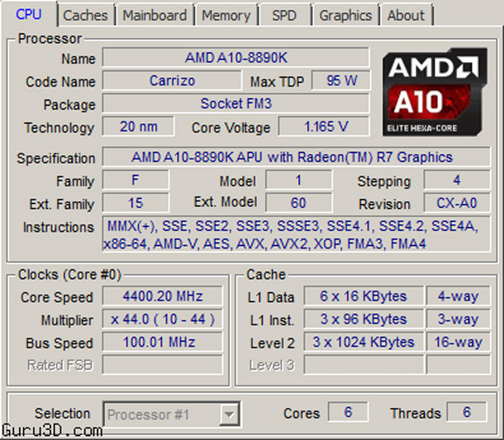Viewport: 504px width, 440px height.
Task: Click the Specification field with Radeon R7 Graphics
Action: (296, 157)
